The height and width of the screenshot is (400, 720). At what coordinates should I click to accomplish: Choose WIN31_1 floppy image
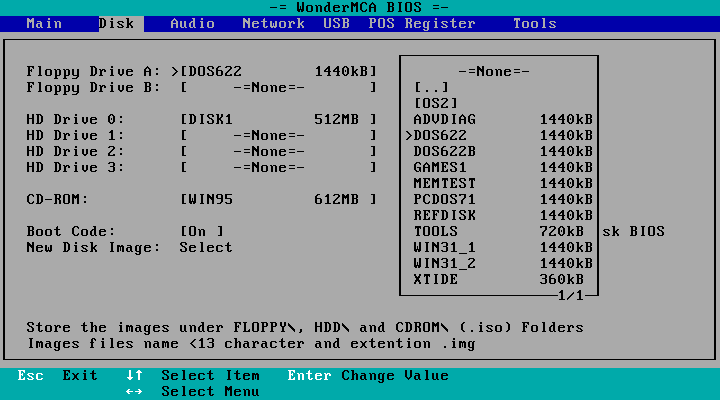[x=503, y=248]
